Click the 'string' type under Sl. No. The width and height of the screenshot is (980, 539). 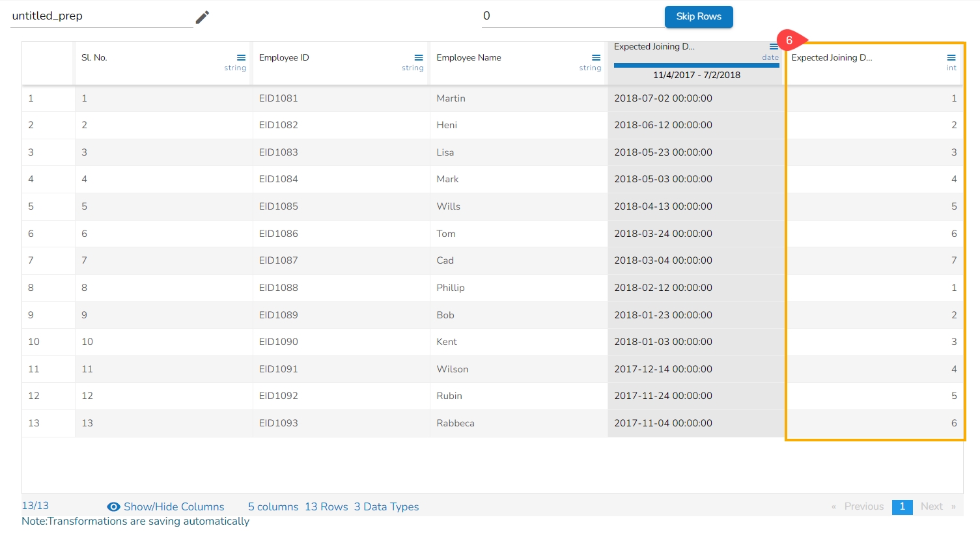point(235,68)
